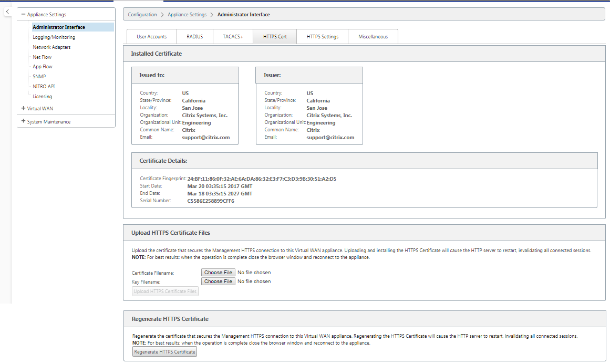
Task: Select the TACACS+ tab
Action: tap(233, 37)
